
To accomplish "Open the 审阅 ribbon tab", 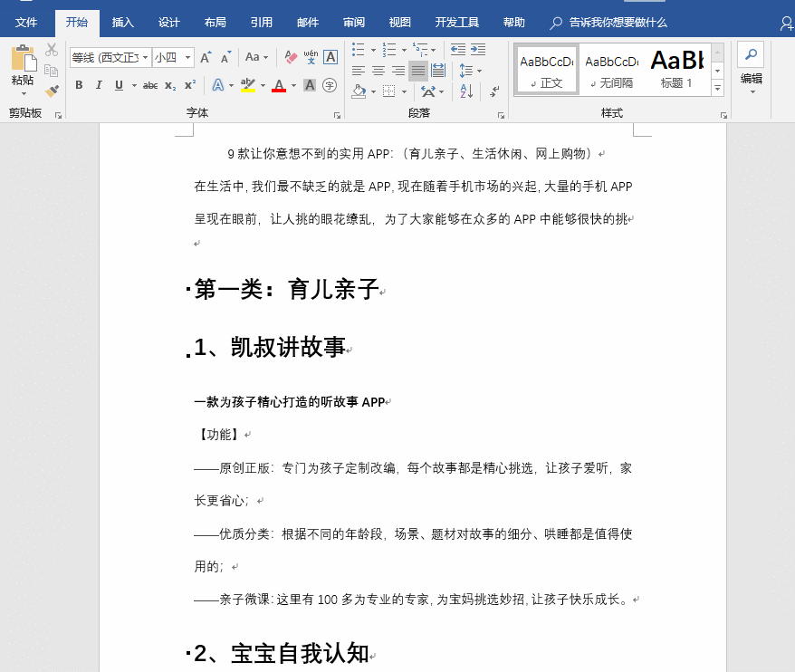I will tap(353, 23).
